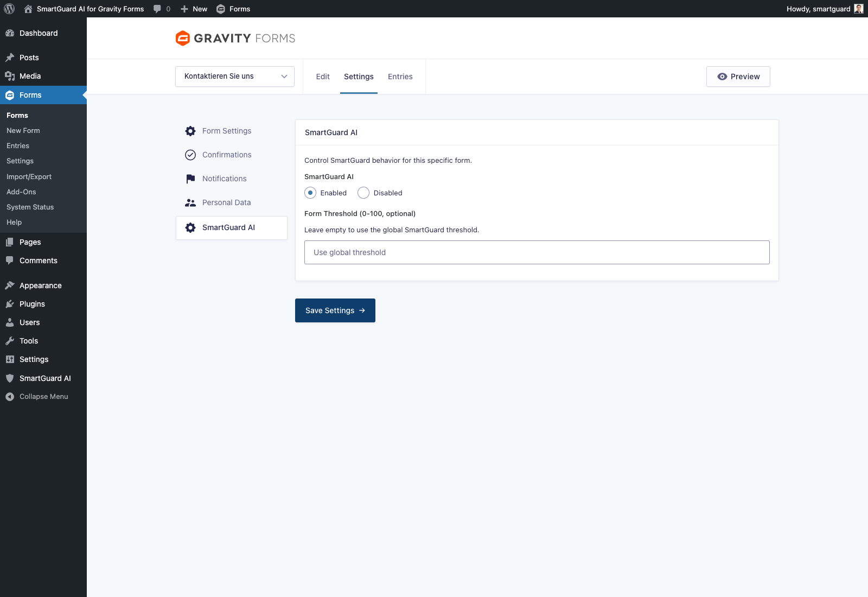
Task: Switch to the Settings tab
Action: (x=359, y=77)
